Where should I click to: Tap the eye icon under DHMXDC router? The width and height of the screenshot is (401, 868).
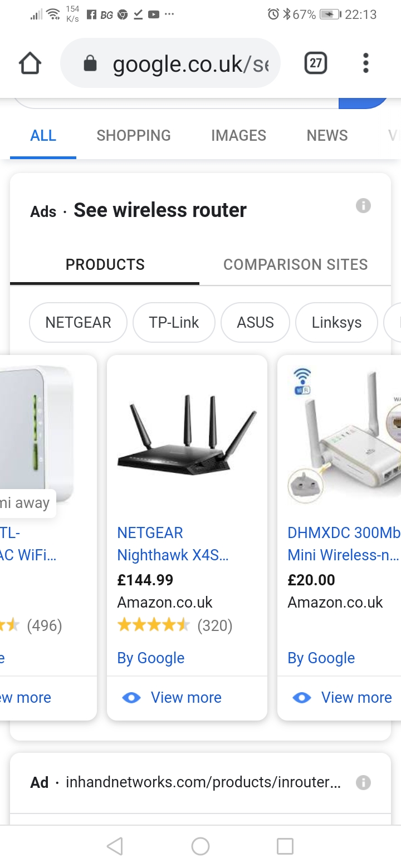tap(302, 697)
